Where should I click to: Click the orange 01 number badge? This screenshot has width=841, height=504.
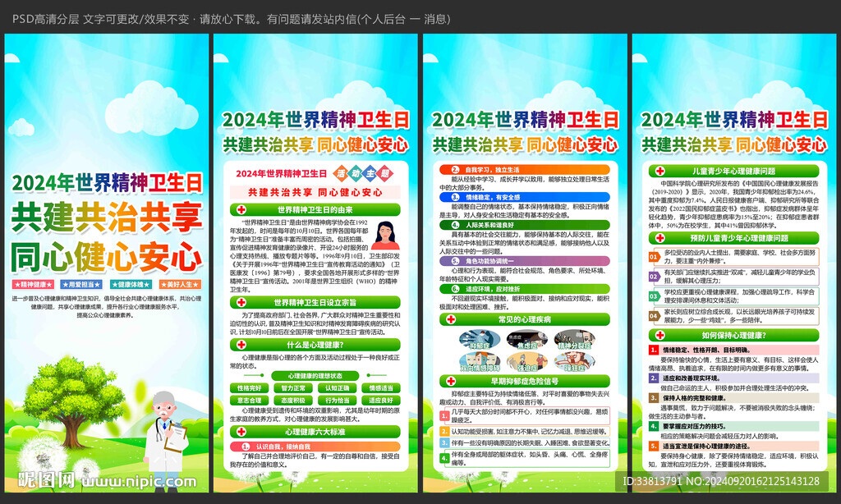(x=654, y=257)
